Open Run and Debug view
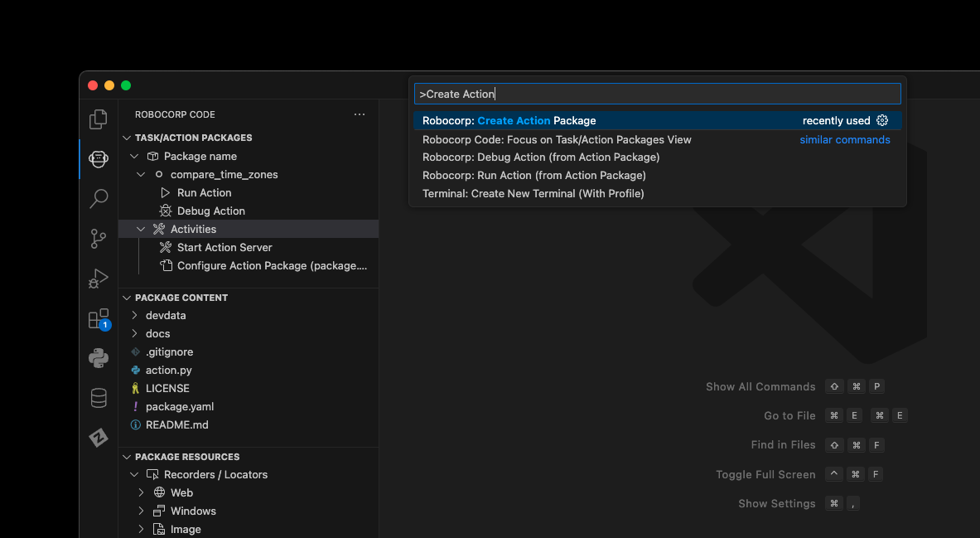Image resolution: width=980 pixels, height=538 pixels. coord(98,279)
